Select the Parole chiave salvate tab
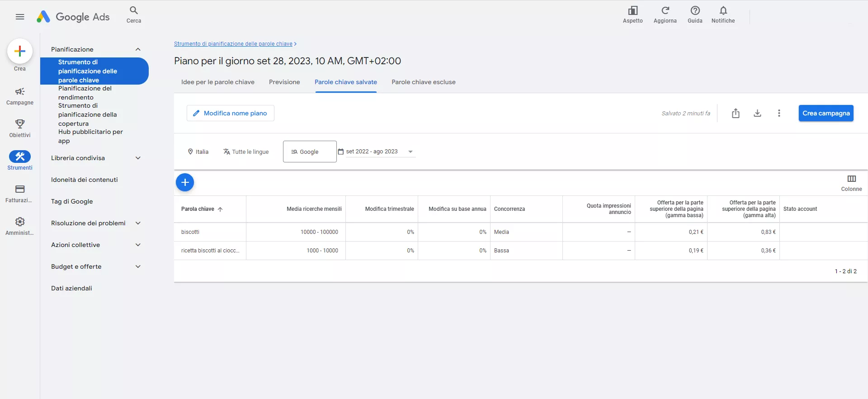This screenshot has height=399, width=868. coord(346,82)
